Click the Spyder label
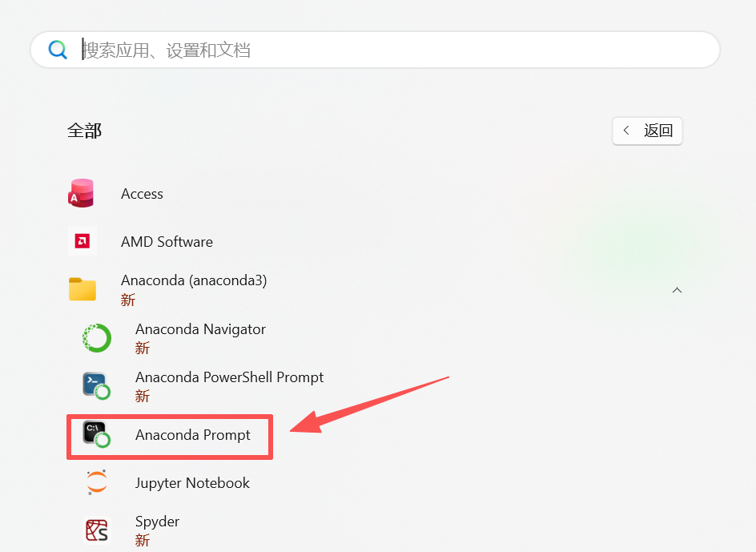Screen dimensions: 756x552 157,522
